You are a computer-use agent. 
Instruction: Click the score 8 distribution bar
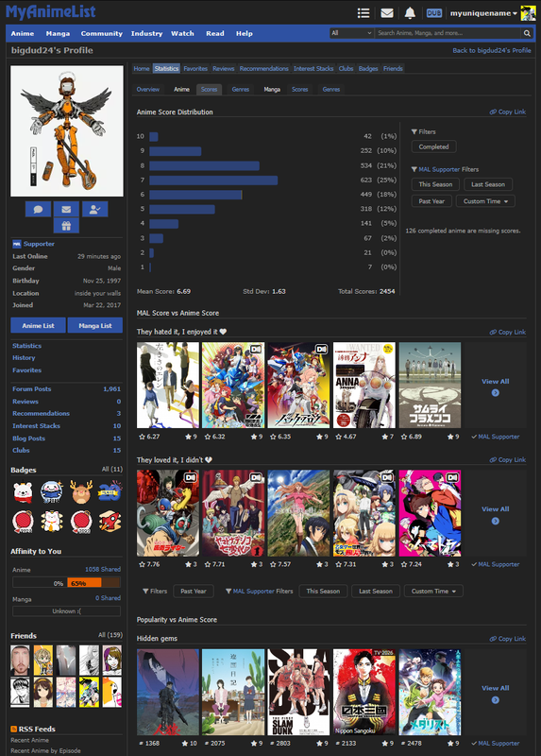204,166
